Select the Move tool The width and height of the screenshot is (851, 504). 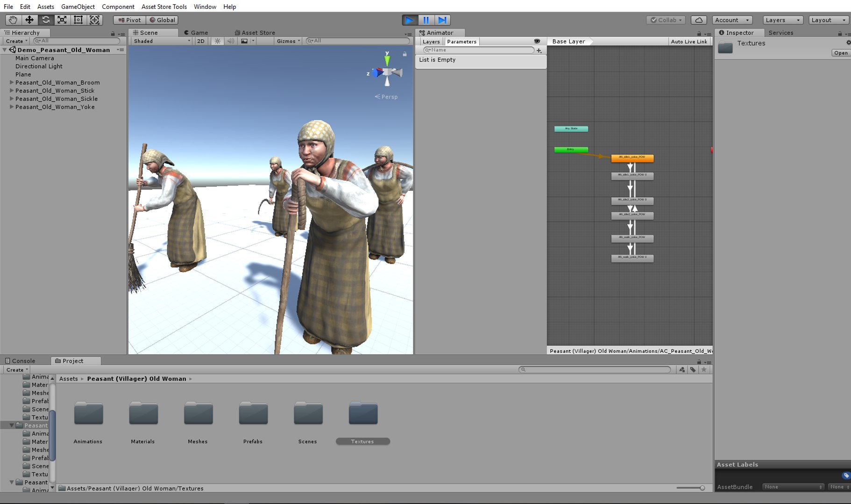pyautogui.click(x=29, y=20)
